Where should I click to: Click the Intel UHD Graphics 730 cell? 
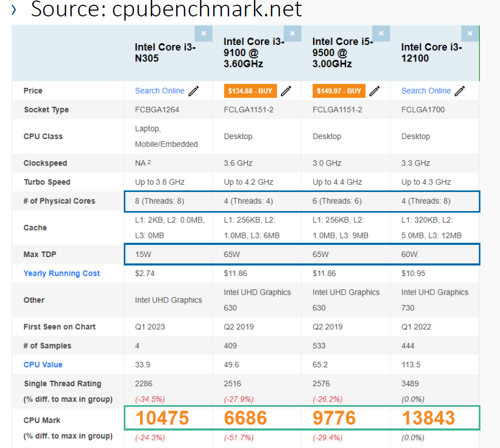coord(434,300)
